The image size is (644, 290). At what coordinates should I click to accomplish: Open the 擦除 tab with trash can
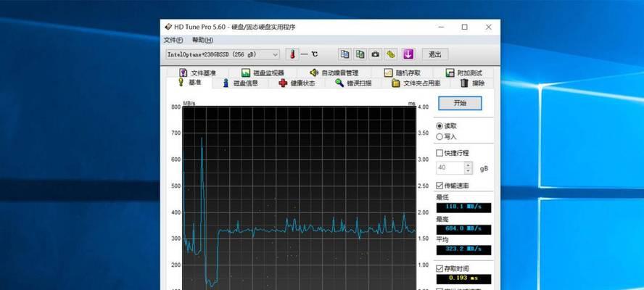[x=472, y=83]
